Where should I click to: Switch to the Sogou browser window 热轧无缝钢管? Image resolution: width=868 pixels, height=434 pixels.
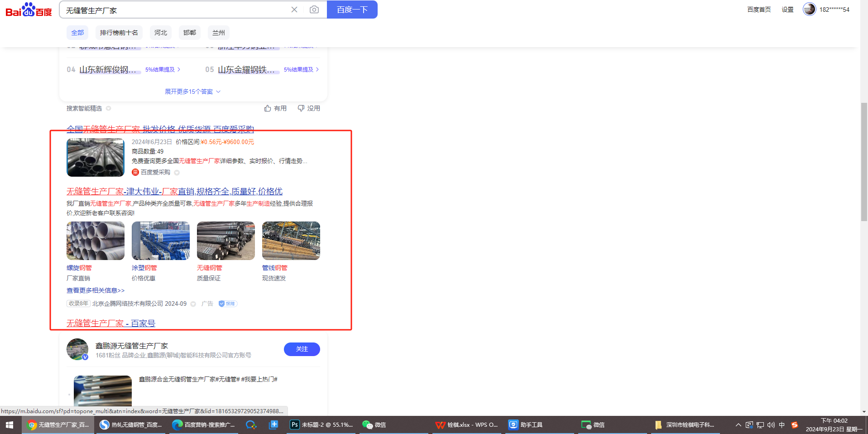click(131, 425)
